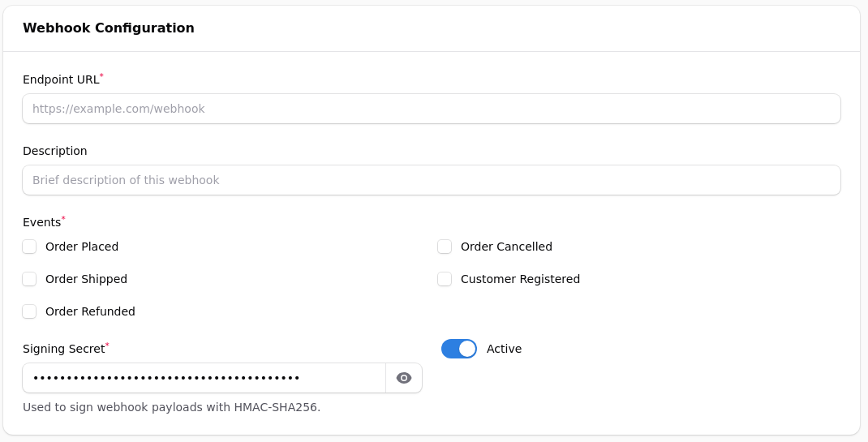Show the signing secret with eye icon

[404, 378]
